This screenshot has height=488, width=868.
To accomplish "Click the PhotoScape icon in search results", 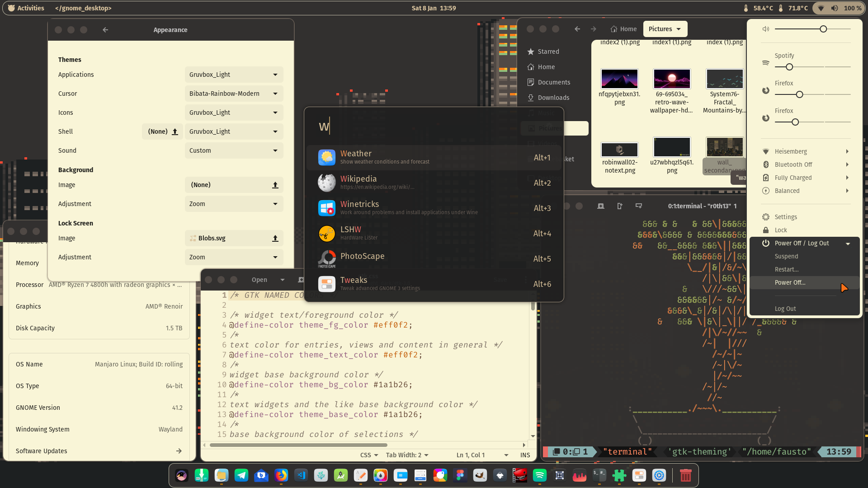I will (x=326, y=258).
